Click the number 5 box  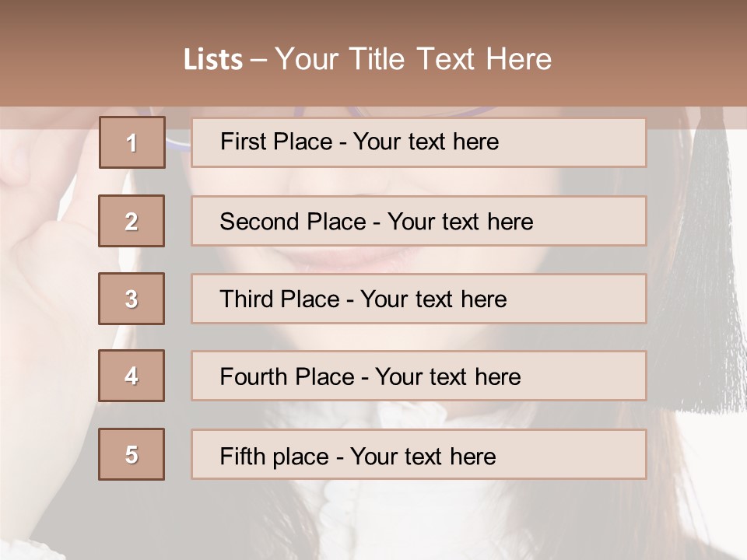tap(132, 454)
